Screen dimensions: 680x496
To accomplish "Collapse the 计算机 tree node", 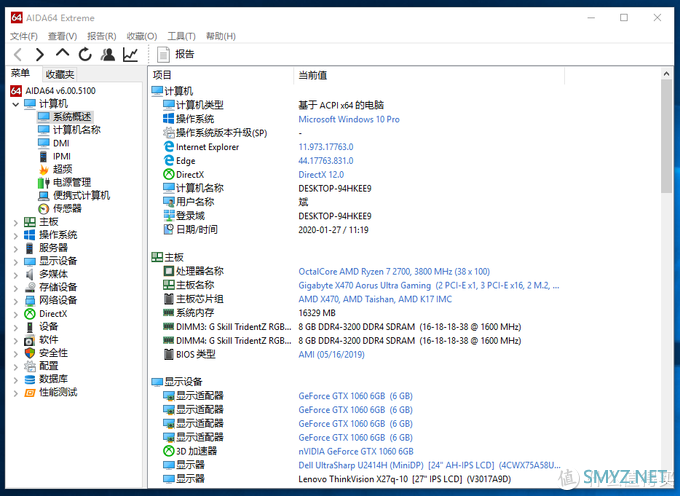I will coord(16,104).
